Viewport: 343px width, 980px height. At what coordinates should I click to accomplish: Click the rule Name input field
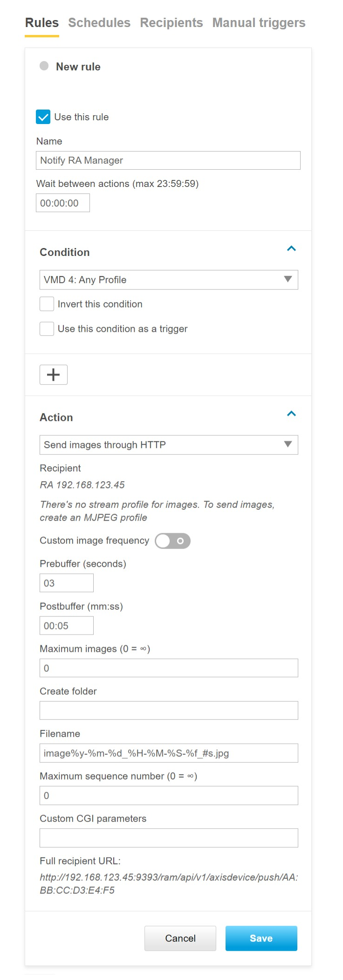coord(168,160)
